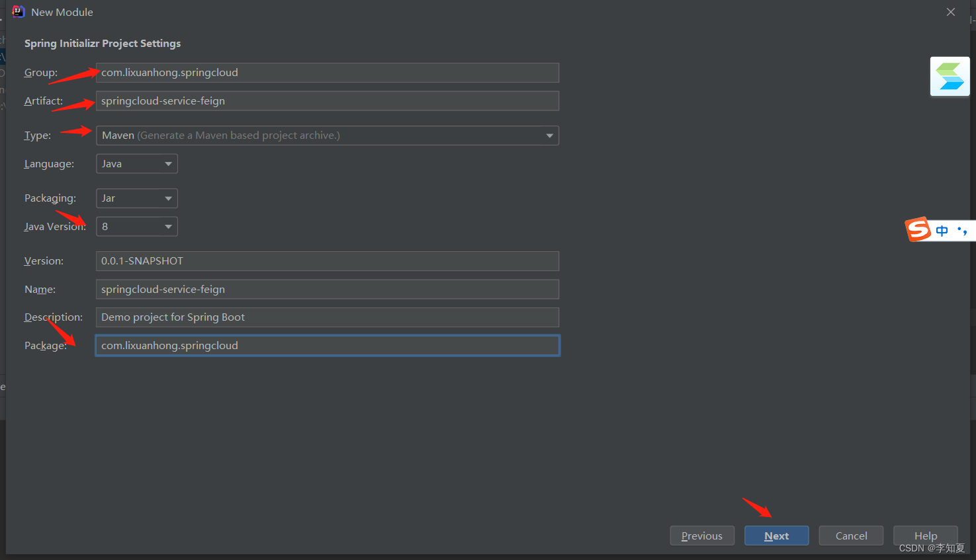Click the Sogou punctuation mode indicator
Image resolution: width=976 pixels, height=560 pixels.
click(962, 231)
